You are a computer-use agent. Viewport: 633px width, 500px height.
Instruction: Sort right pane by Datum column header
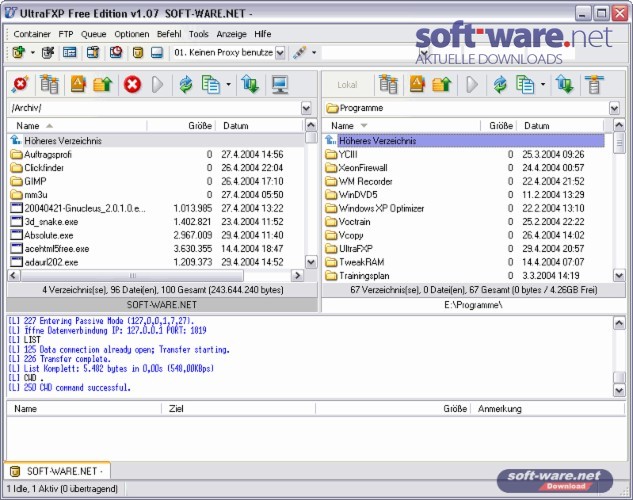point(561,126)
